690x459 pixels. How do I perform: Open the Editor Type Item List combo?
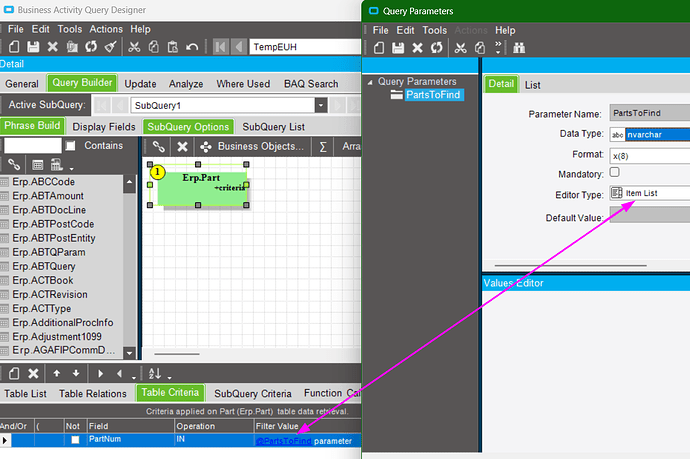pos(650,193)
